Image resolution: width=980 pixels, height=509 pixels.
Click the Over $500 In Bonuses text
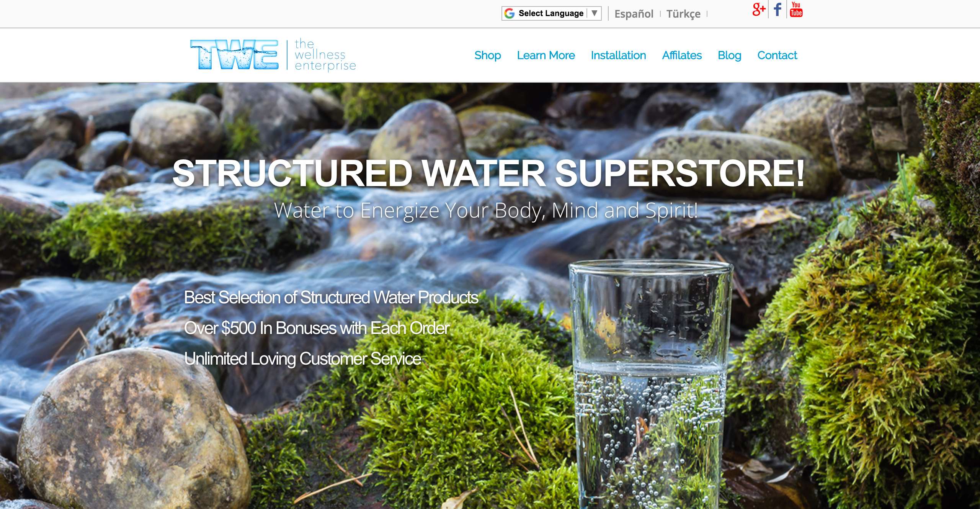(317, 328)
